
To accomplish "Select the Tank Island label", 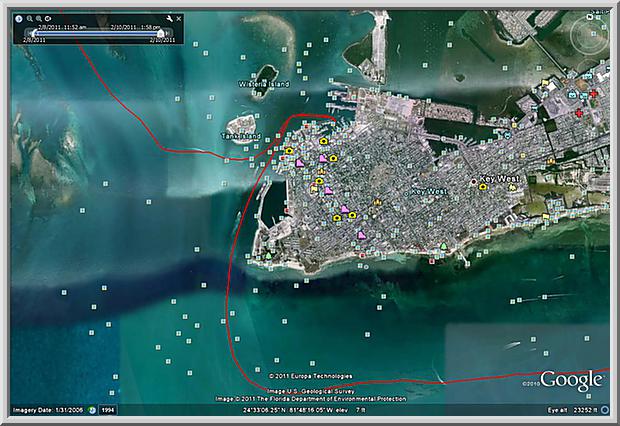I will (240, 136).
